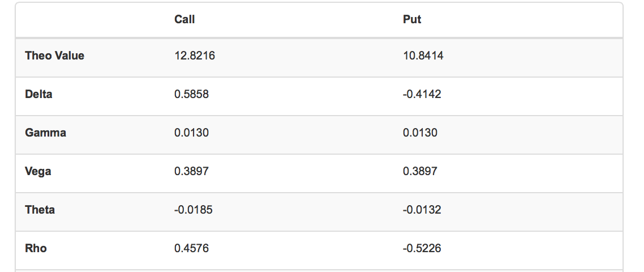Select the Theta row label
Viewport: 644px width, 272px height.
pos(40,210)
